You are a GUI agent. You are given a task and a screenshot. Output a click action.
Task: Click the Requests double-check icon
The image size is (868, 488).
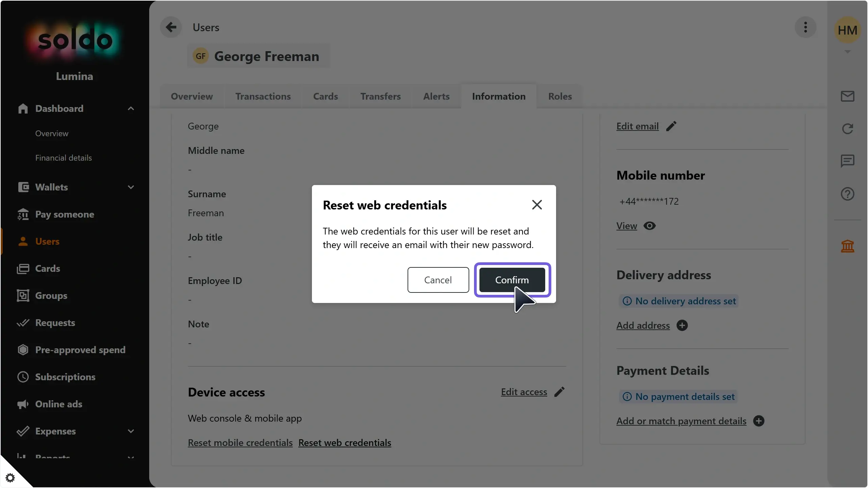click(23, 323)
